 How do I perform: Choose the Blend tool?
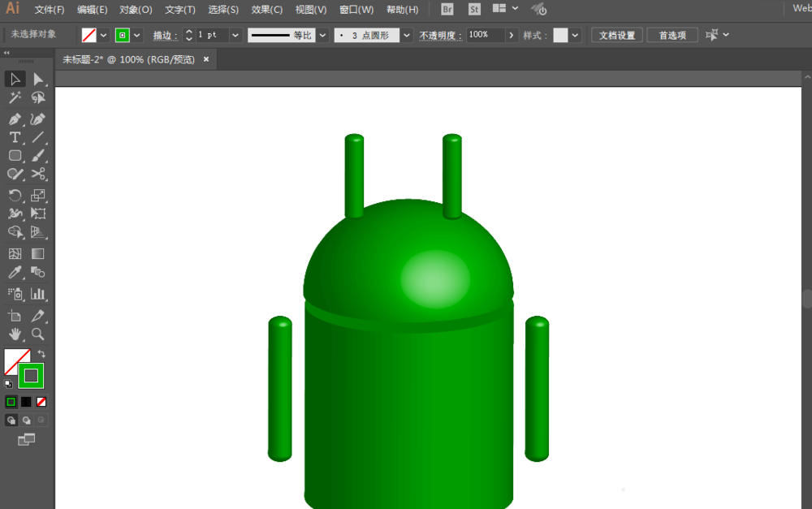click(38, 273)
